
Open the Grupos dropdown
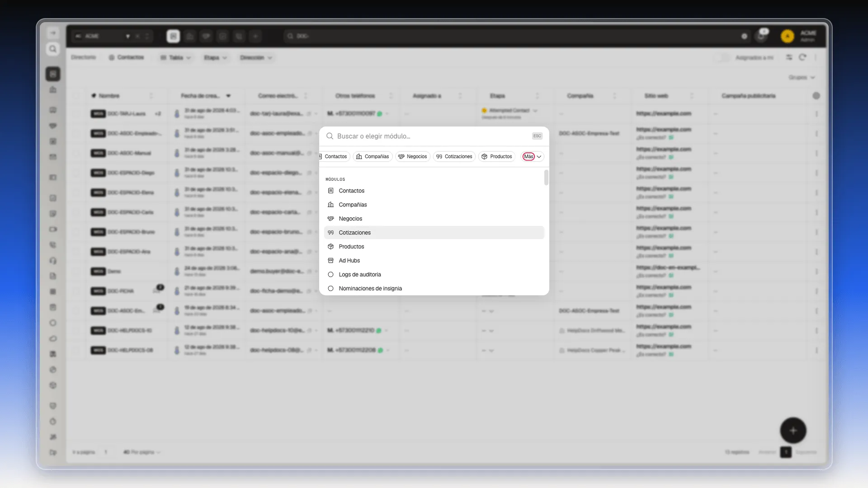tap(802, 77)
